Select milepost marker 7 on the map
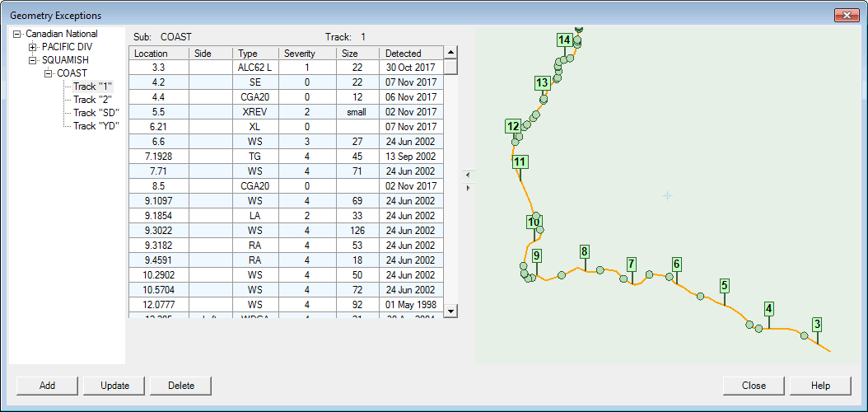The height and width of the screenshot is (412, 868). [632, 265]
